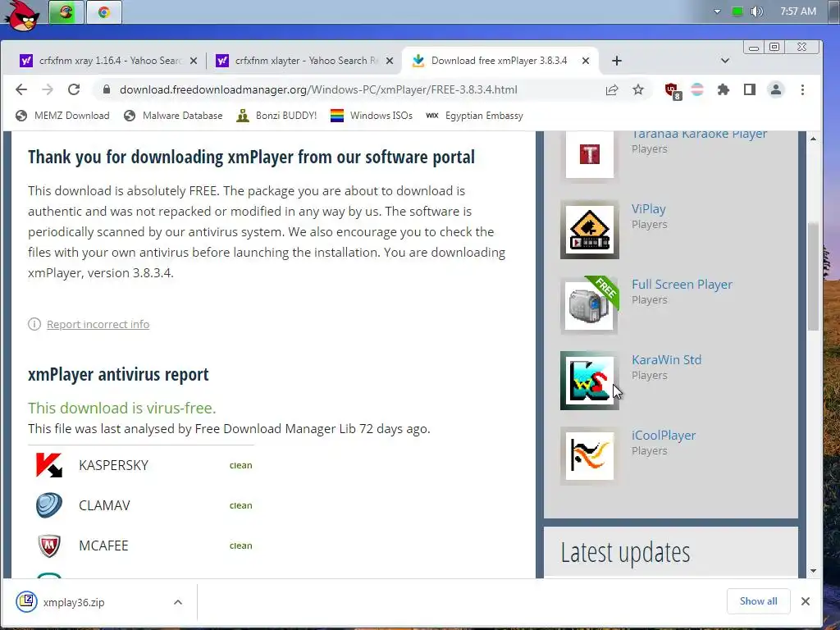Open Windows ISOs bookmark
840x630 pixels.
(372, 116)
